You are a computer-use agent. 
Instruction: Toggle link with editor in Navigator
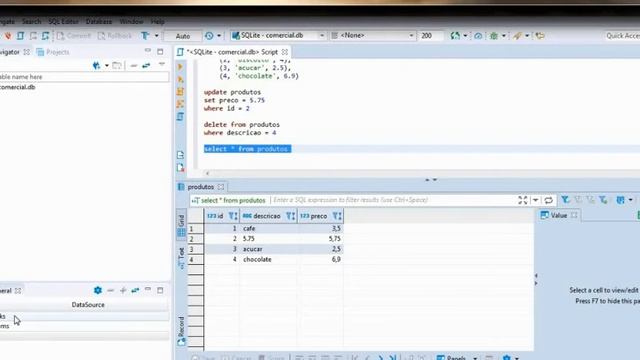tap(146, 65)
